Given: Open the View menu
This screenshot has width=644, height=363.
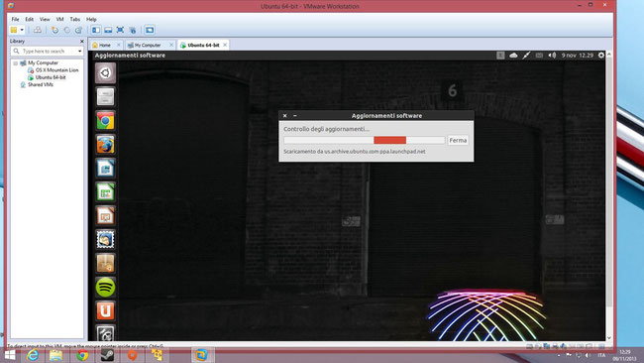Looking at the screenshot, I should click(45, 19).
